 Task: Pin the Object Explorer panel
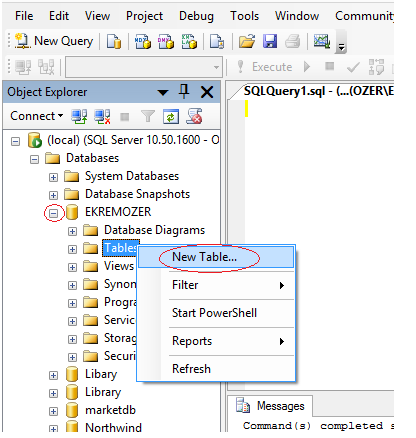click(184, 91)
